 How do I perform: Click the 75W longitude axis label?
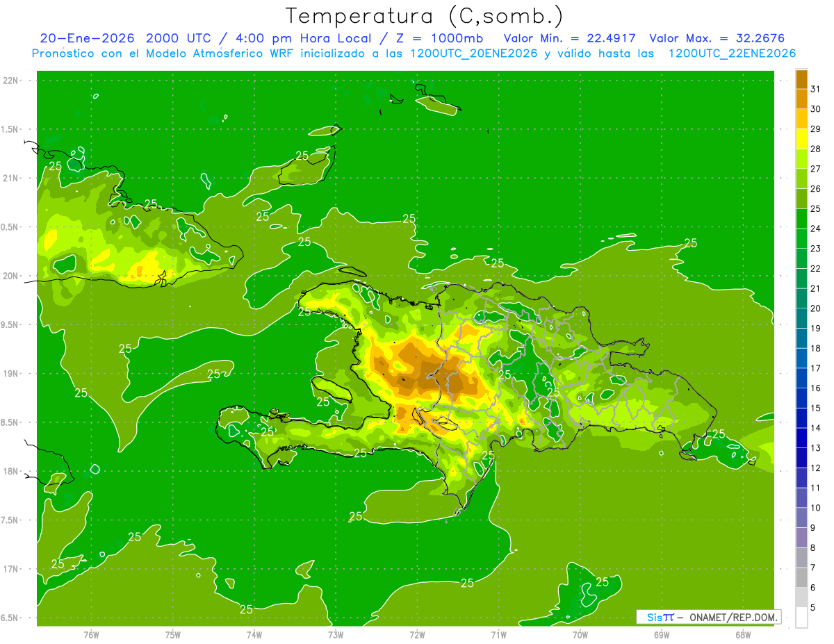click(x=173, y=634)
